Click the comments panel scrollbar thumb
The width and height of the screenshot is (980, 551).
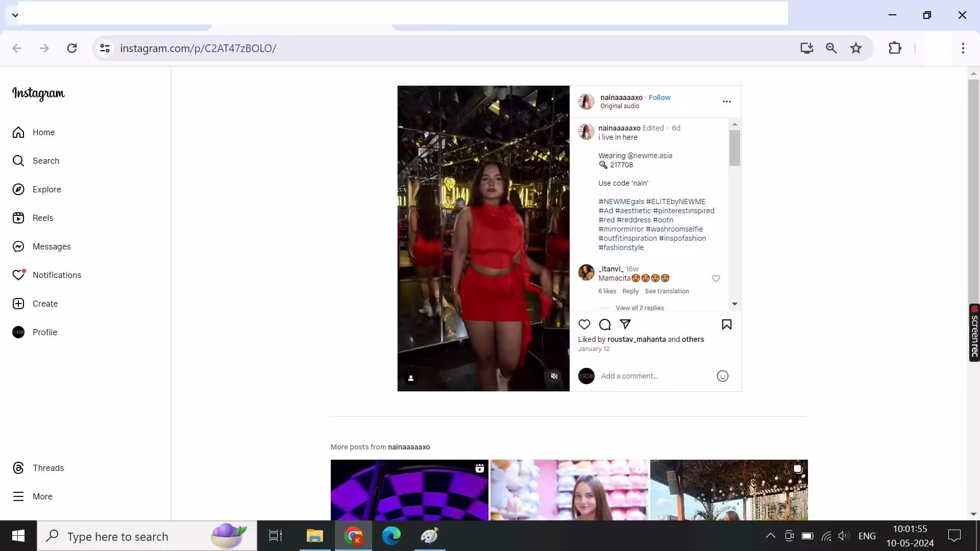734,148
